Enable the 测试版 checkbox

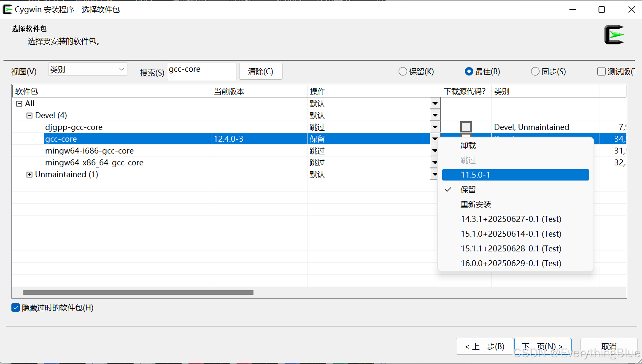pos(601,71)
